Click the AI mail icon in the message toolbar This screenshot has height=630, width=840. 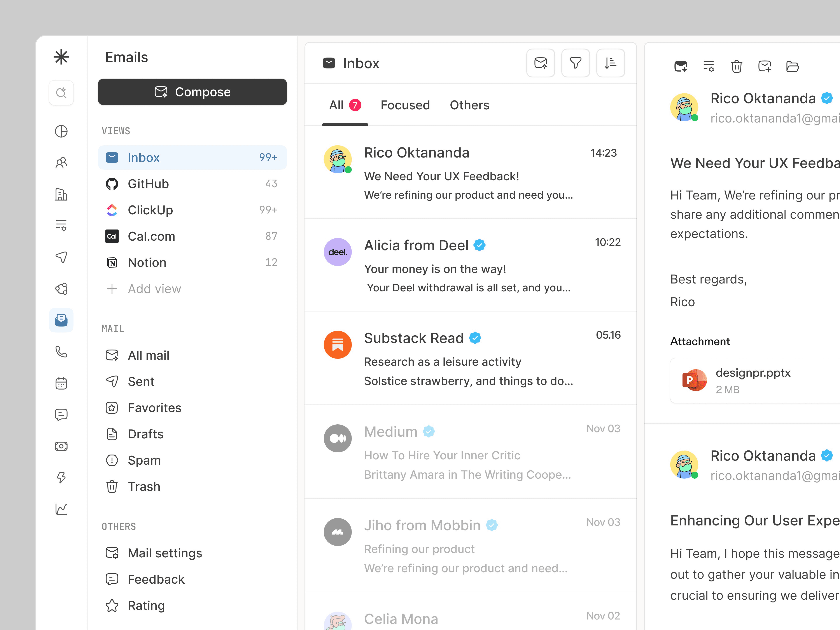681,66
